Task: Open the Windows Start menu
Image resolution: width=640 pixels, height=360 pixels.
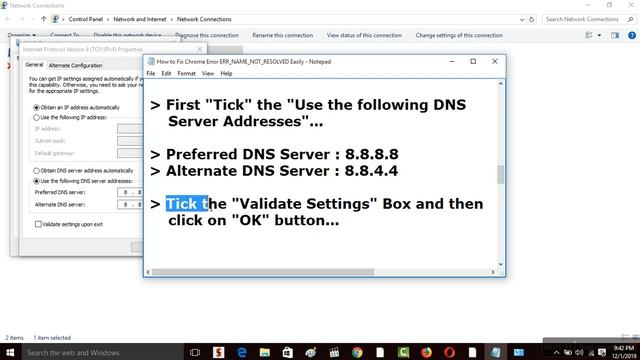Action: click(x=10, y=352)
